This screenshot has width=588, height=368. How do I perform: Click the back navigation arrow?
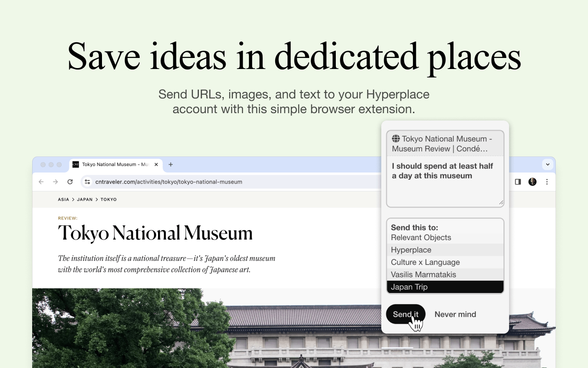(x=41, y=182)
